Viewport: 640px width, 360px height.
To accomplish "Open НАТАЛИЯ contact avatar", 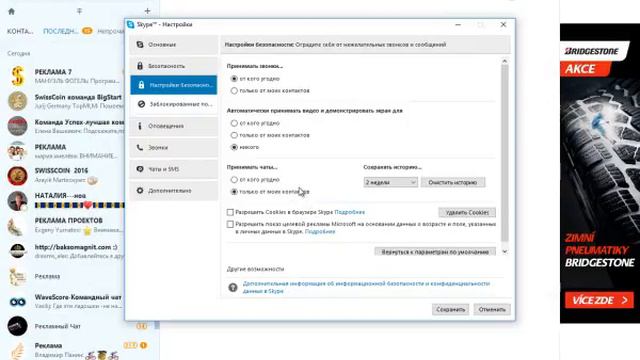I will [18, 201].
